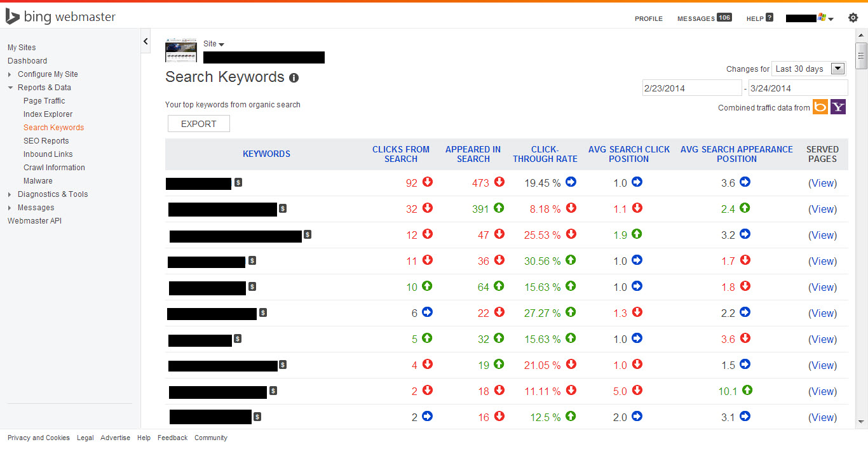Click green up arrow next to 391 appearances
Viewport: 868px width, 449px height.
[499, 208]
